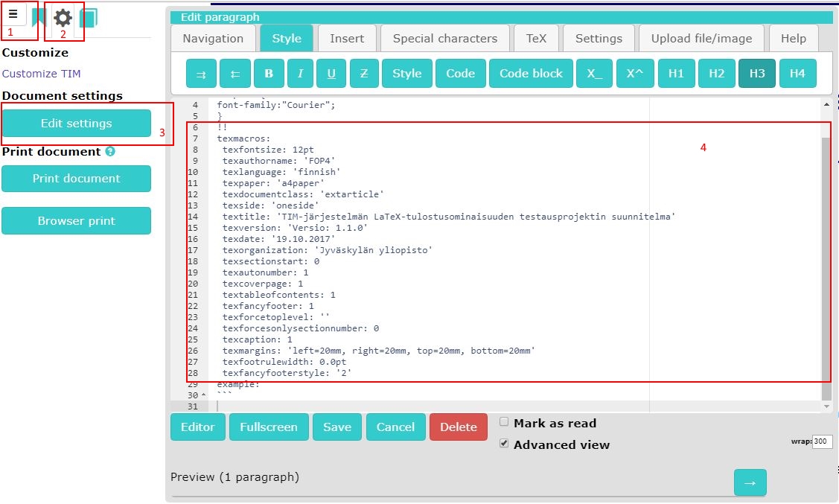
Task: Open the Insert tab
Action: [347, 39]
